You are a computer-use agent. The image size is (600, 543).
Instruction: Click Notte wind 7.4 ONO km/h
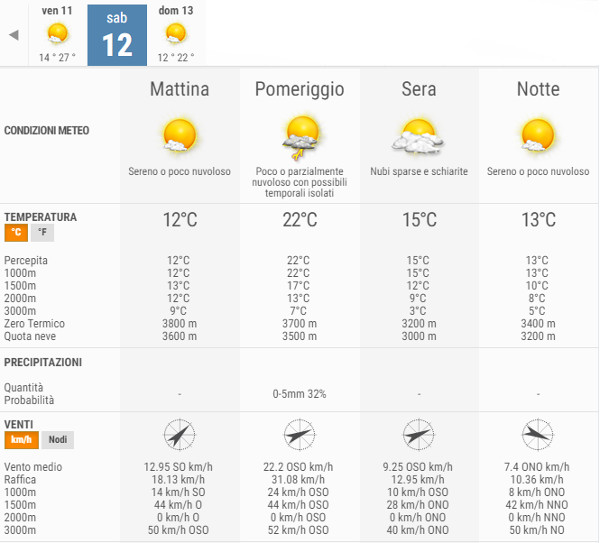537,467
